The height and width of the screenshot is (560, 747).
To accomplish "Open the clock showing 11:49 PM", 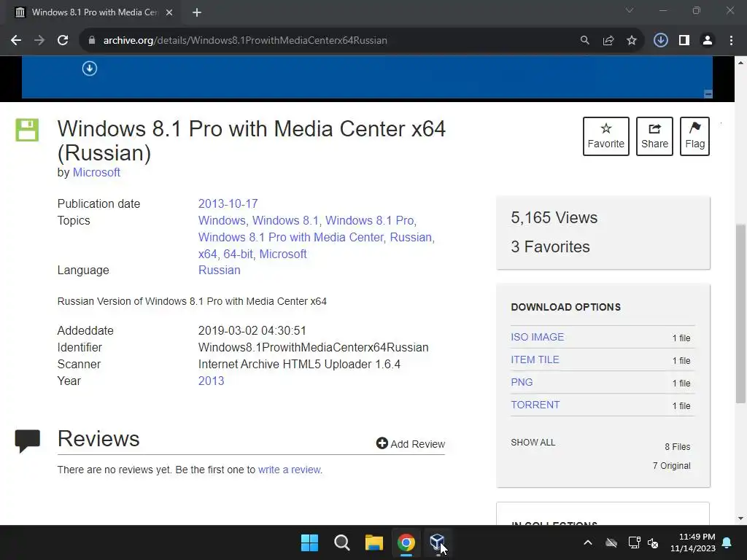I will (693, 542).
